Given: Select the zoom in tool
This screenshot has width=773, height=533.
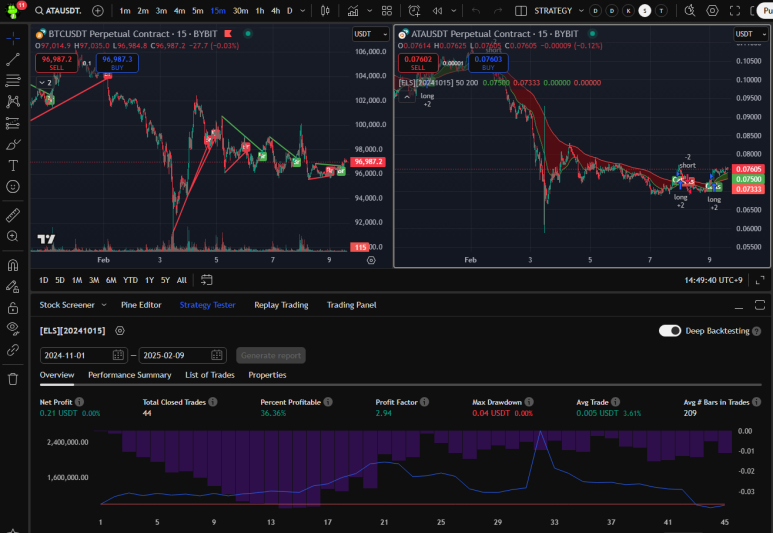Looking at the screenshot, I should [13, 236].
